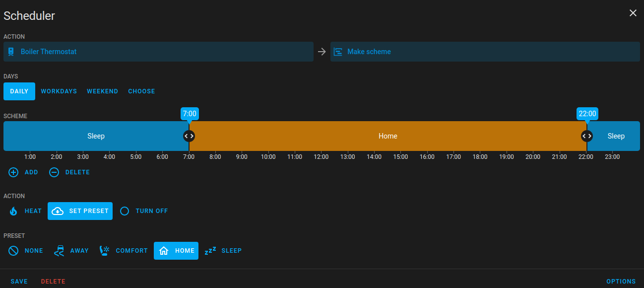Viewport: 644px width, 288px height.
Task: Switch to Weekend schedule
Action: 102,91
